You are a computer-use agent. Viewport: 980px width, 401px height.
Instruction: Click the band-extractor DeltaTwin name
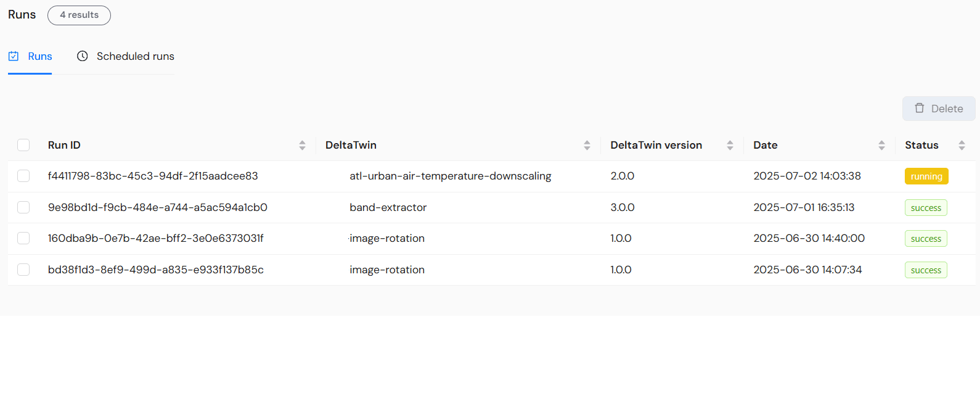(x=388, y=207)
